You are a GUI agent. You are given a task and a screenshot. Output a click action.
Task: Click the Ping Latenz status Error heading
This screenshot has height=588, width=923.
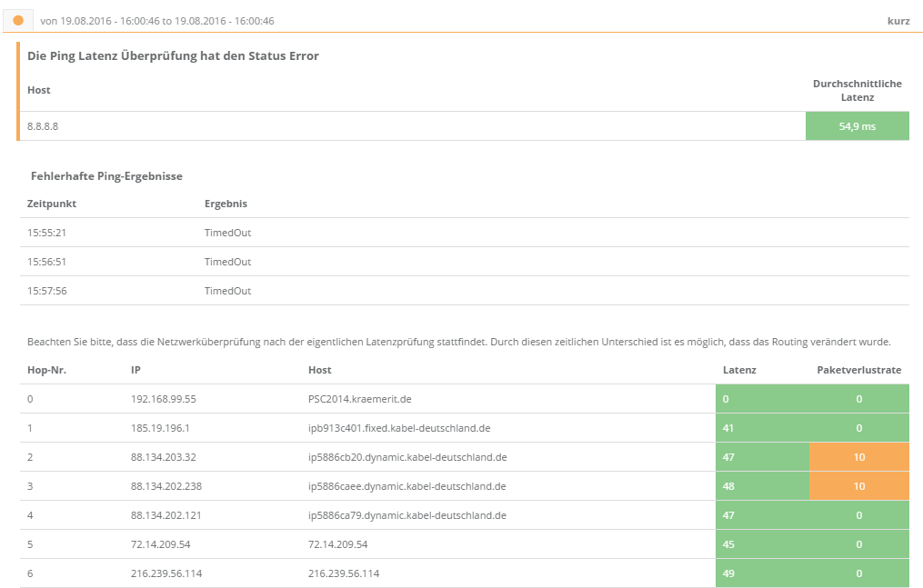tap(173, 56)
